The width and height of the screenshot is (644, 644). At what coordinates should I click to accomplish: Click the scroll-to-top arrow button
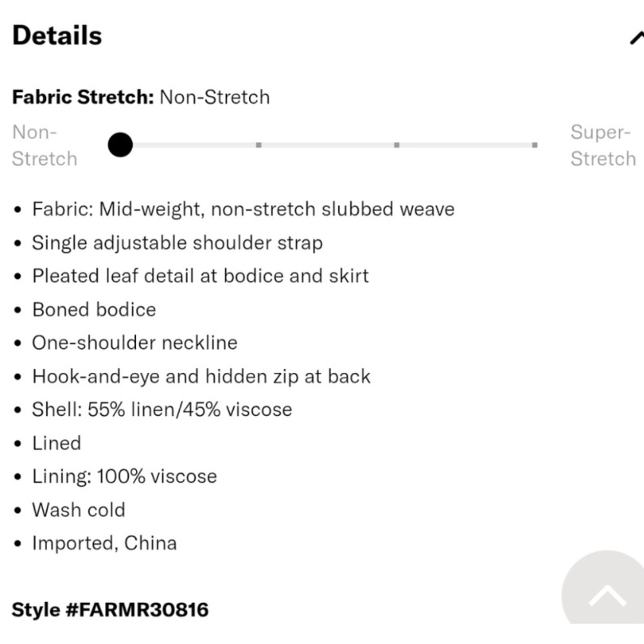click(607, 596)
